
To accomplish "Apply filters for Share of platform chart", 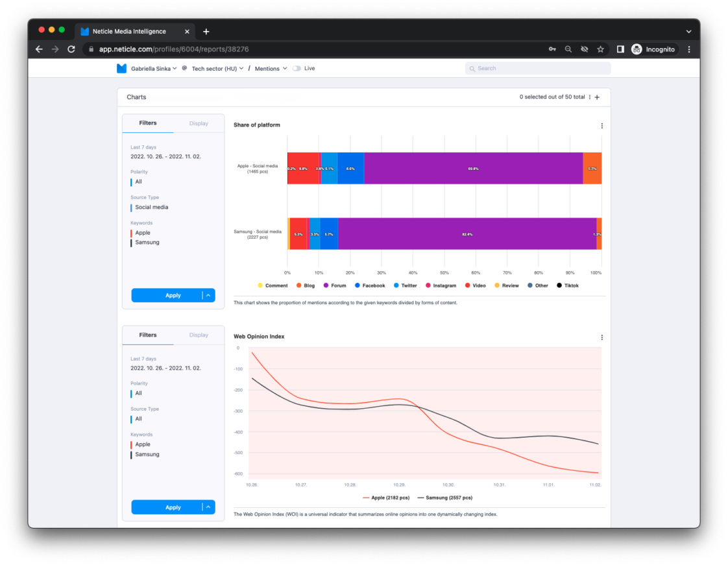I will [x=167, y=295].
